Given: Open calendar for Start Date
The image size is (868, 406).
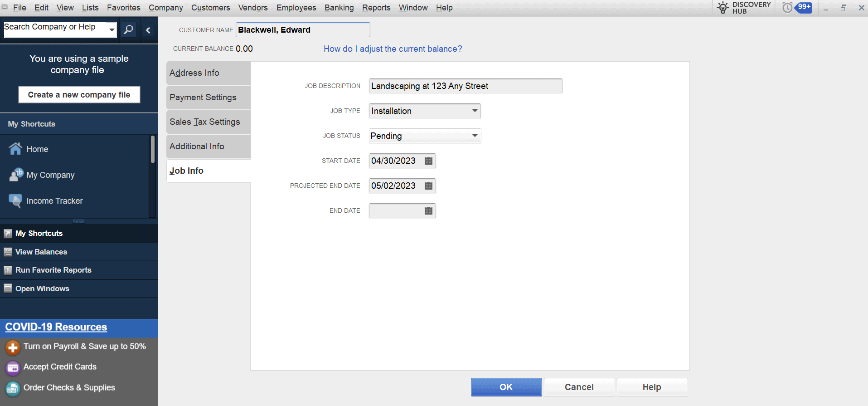Looking at the screenshot, I should 428,161.
